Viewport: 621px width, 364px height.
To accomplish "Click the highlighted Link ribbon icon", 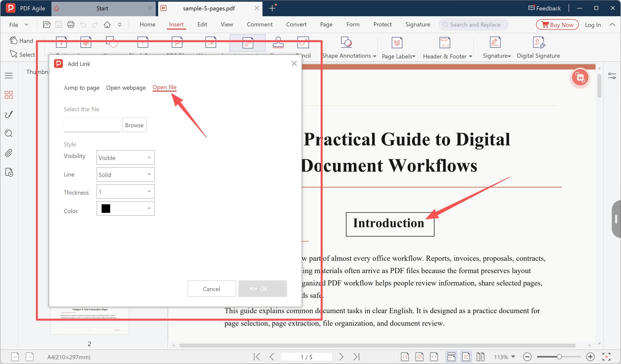I will [x=247, y=42].
